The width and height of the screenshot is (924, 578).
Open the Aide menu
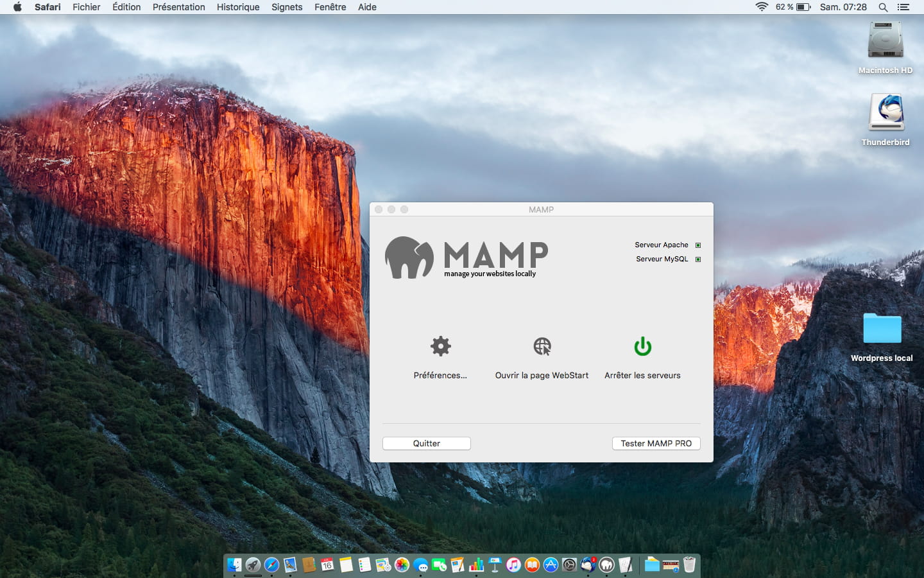point(367,7)
